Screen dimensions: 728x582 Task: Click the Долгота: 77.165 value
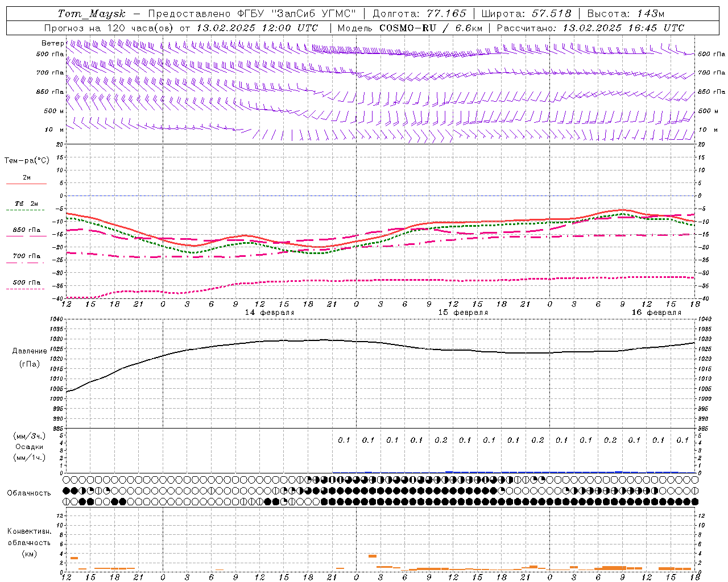click(419, 14)
